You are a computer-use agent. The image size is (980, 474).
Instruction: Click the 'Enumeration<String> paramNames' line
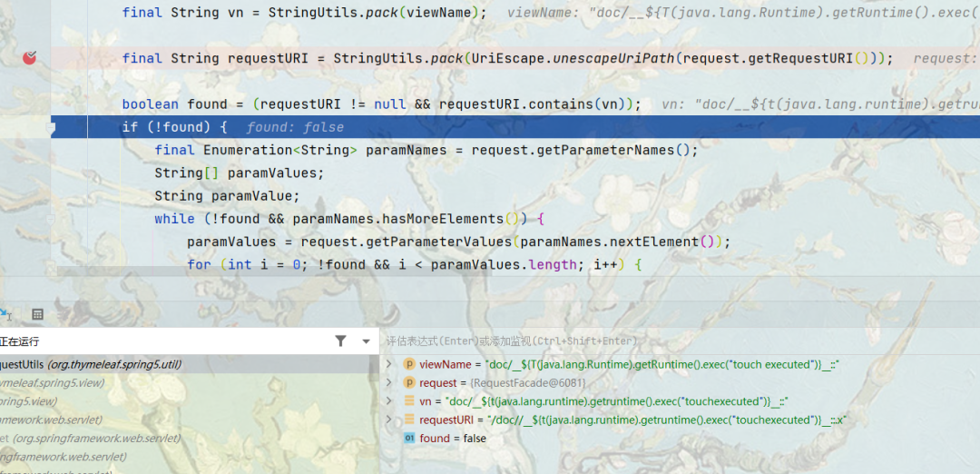pos(426,151)
